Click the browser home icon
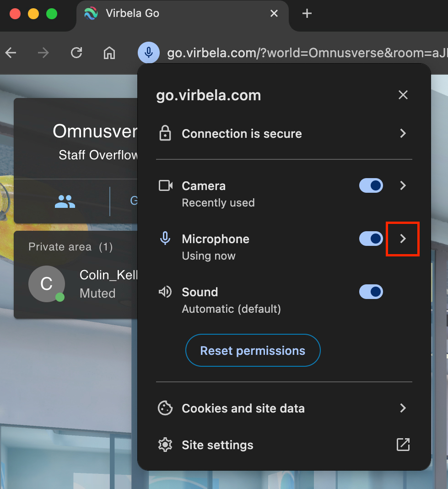 [109, 53]
